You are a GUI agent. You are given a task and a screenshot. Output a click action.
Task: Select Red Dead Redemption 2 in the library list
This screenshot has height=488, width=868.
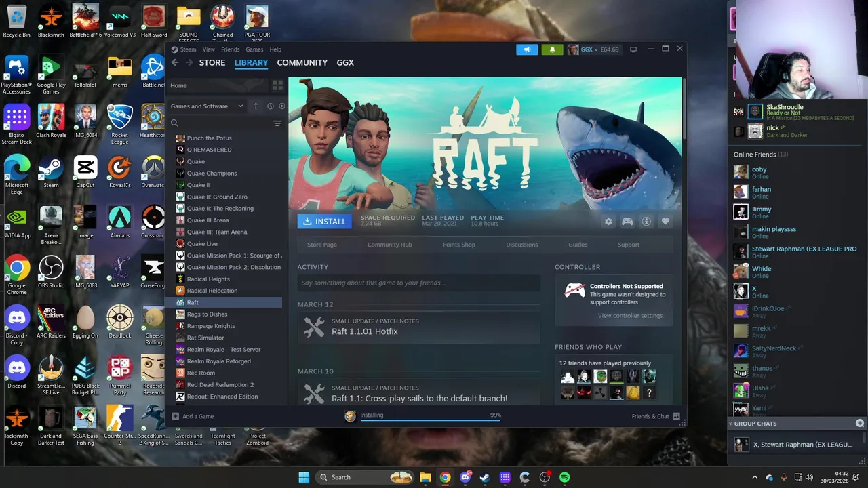pyautogui.click(x=224, y=385)
